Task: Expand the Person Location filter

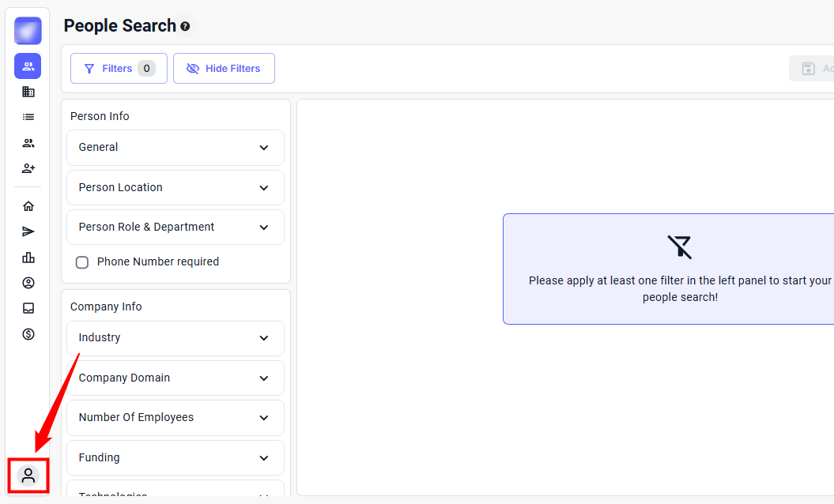Action: click(175, 188)
